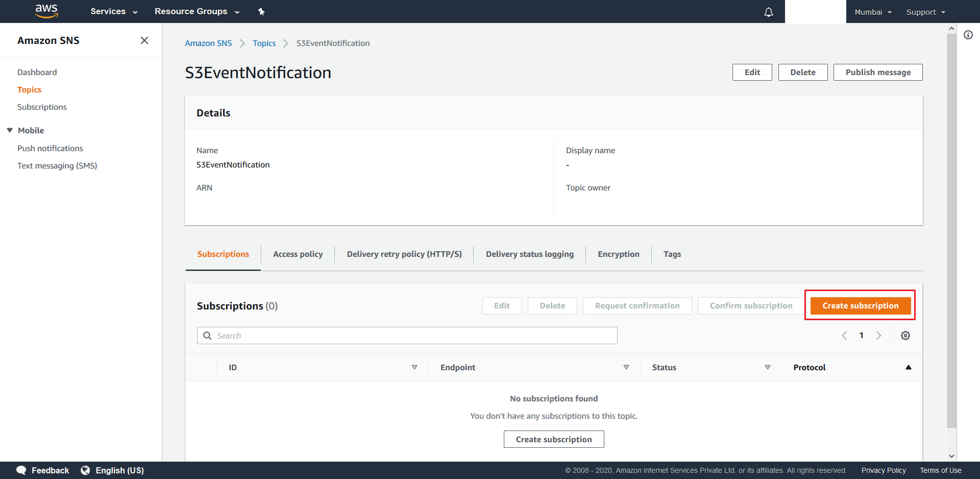980x479 pixels.
Task: Click the orange Create subscription button
Action: coord(861,305)
